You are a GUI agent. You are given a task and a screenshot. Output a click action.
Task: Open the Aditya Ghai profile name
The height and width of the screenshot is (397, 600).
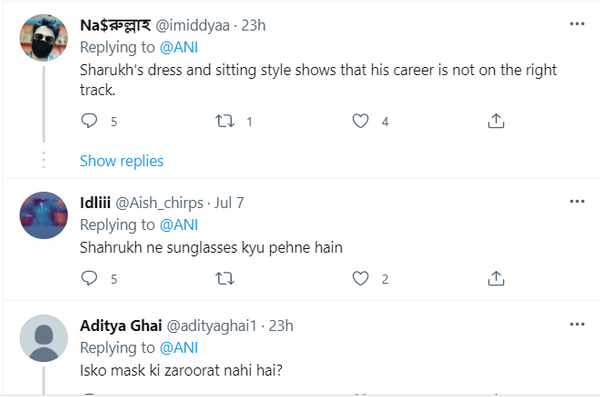point(121,326)
